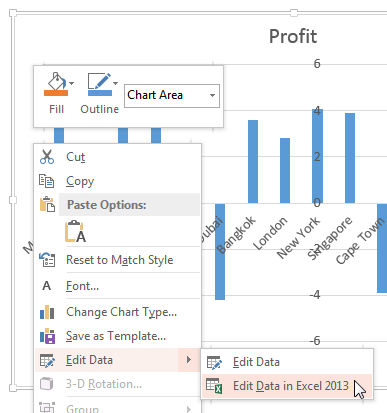Click the Paste Options clipboard icon

(47, 204)
